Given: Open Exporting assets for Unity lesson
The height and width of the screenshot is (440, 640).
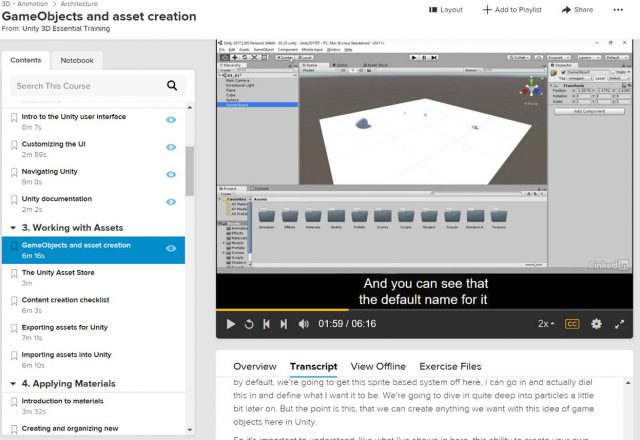Looking at the screenshot, I should 64,327.
